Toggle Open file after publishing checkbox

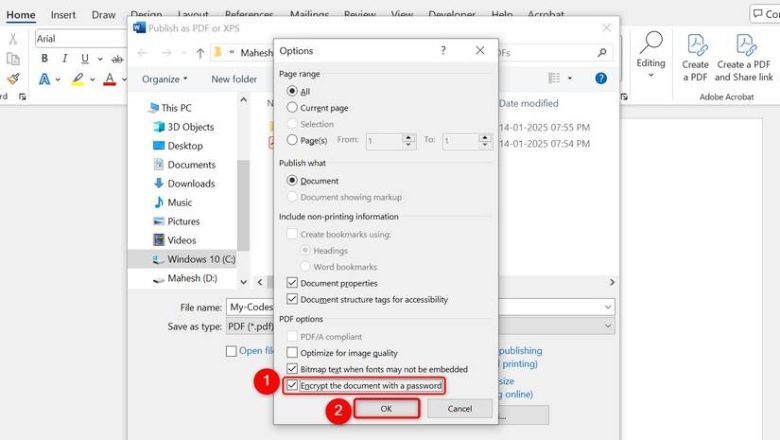point(231,351)
